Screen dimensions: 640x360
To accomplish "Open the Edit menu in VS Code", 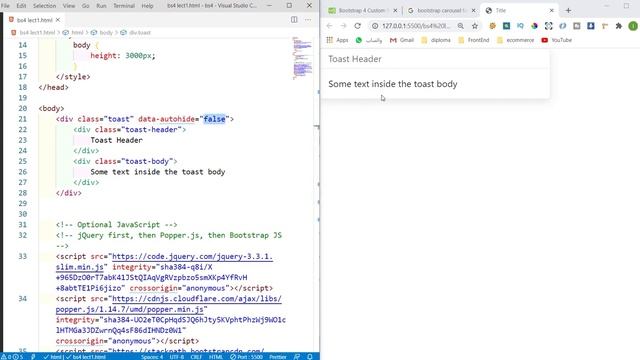I will pos(21,6).
